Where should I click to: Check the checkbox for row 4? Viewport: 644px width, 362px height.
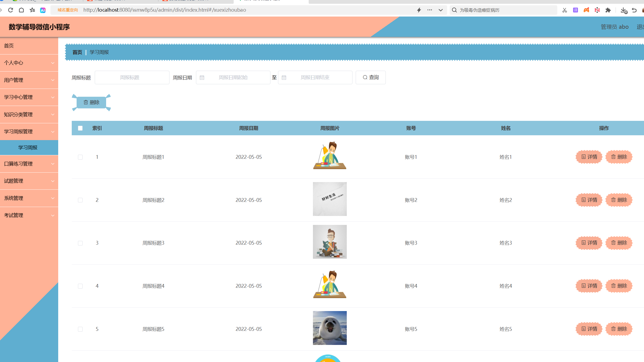(x=80, y=286)
